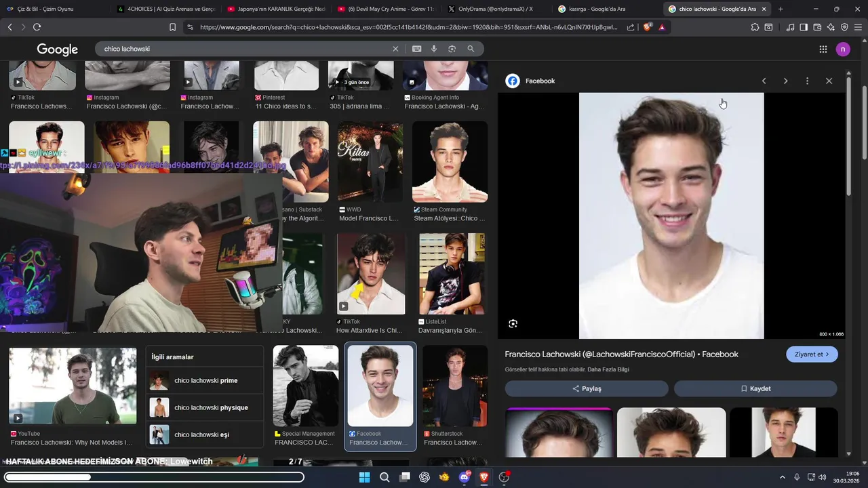
Task: Select related search chico lachowski physique
Action: (x=205, y=407)
